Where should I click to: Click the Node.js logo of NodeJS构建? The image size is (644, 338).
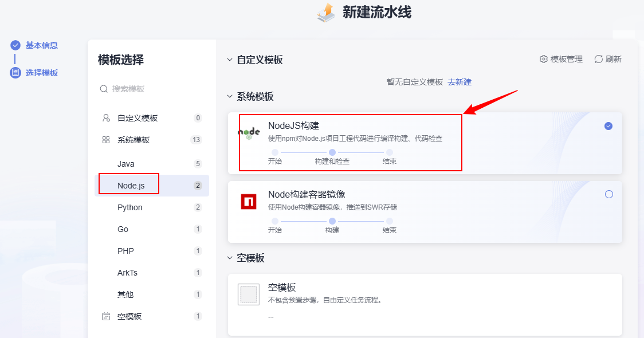point(249,133)
